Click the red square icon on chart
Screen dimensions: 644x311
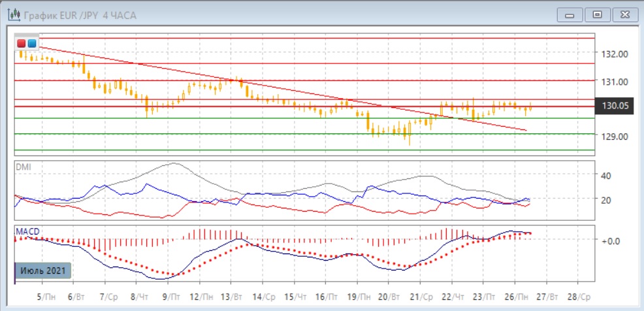(x=22, y=44)
